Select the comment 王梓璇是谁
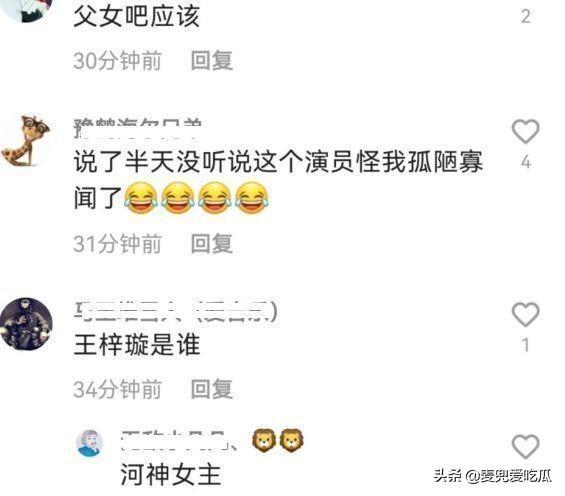 137,344
